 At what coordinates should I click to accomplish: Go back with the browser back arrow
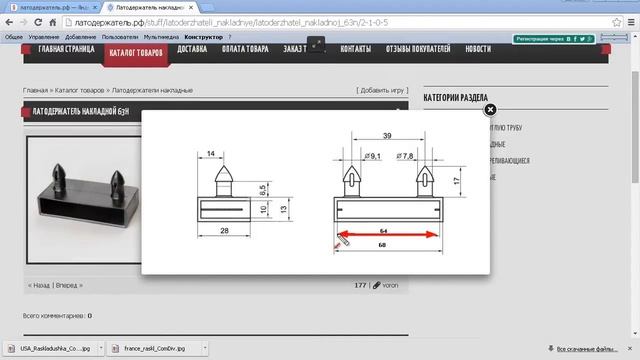(x=9, y=22)
